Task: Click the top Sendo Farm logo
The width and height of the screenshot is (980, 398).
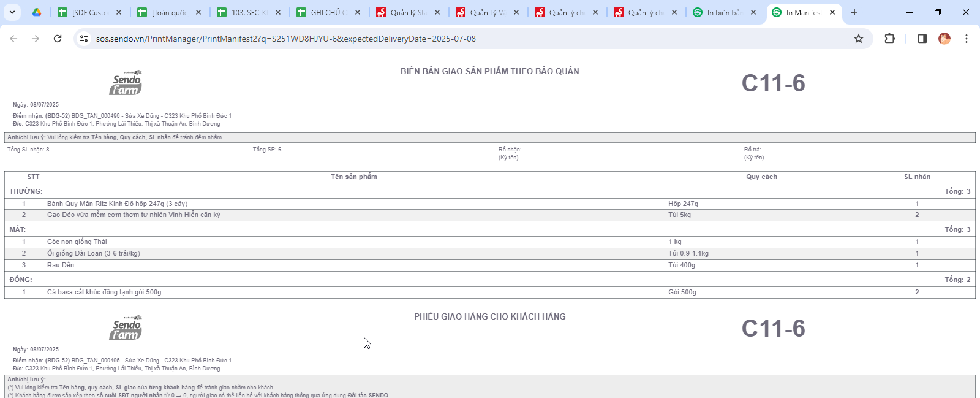Action: pos(126,83)
